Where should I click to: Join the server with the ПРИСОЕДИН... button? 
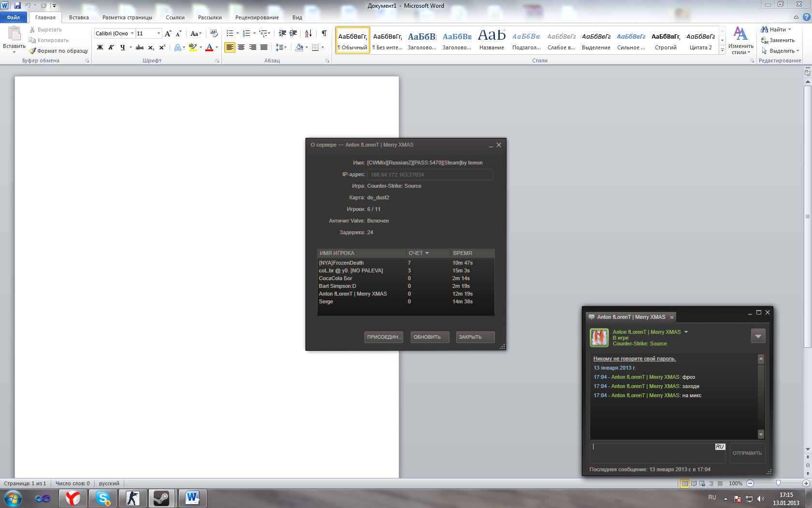384,337
